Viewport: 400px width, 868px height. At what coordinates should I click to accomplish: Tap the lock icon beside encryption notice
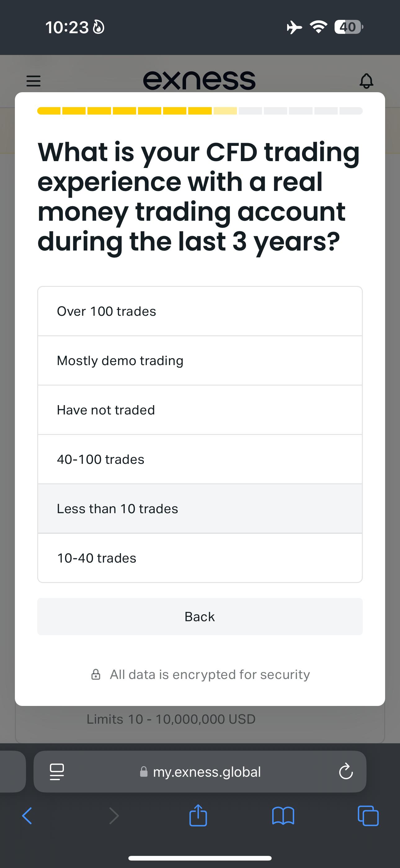pyautogui.click(x=96, y=675)
